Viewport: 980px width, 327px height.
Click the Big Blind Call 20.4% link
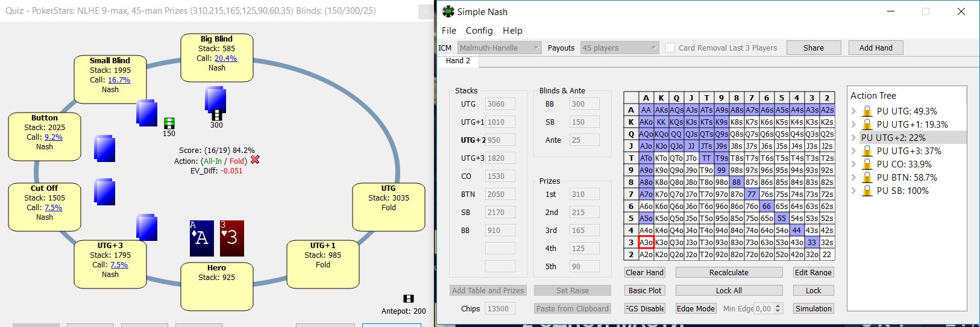[225, 58]
